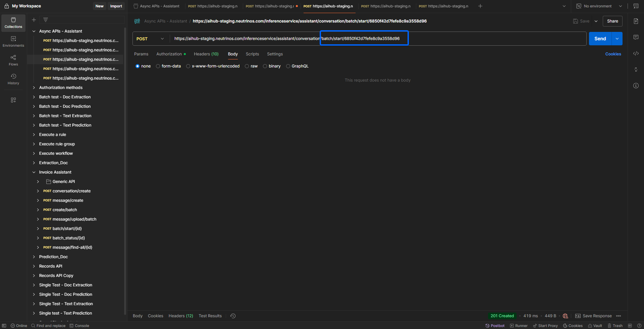Open the Cookies link

coord(613,54)
